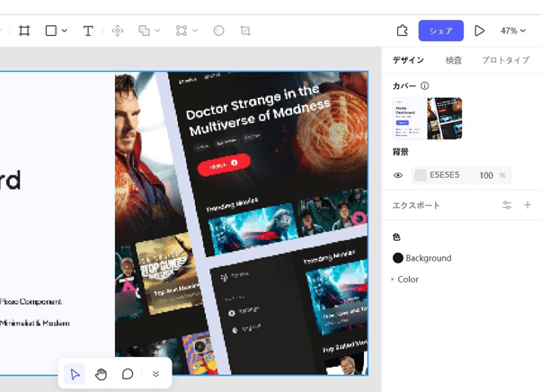Viewport: 541px width, 392px height.
Task: Click the red Watch button on canvas
Action: click(224, 165)
